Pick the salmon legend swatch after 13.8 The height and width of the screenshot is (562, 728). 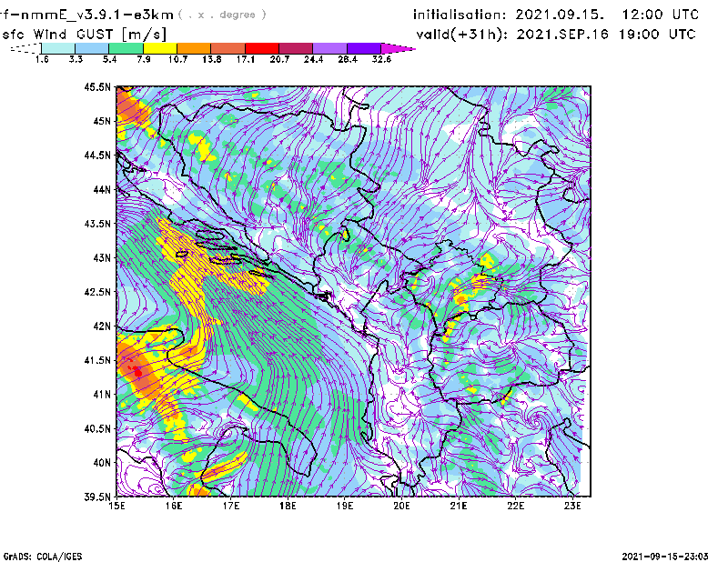click(x=228, y=48)
